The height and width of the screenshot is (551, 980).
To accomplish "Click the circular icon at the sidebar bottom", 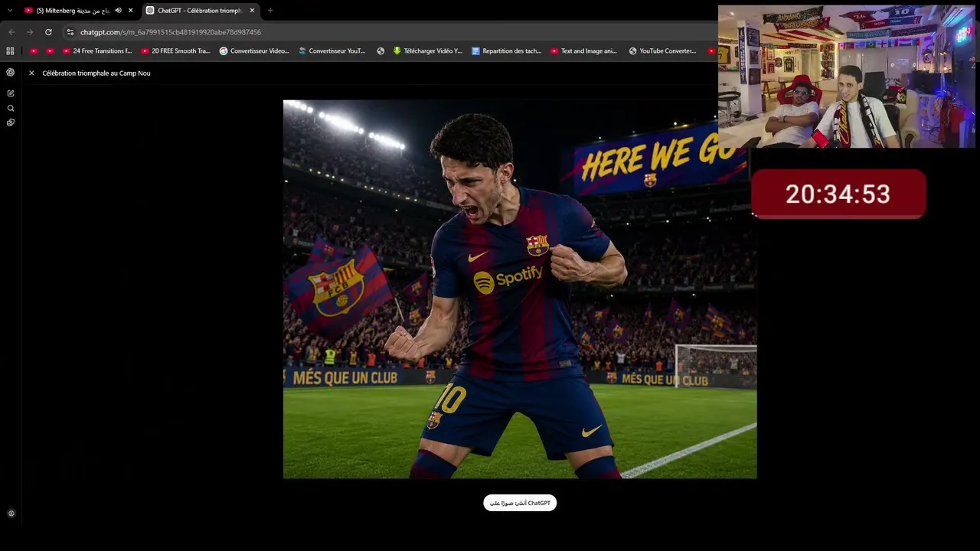I will click(11, 514).
